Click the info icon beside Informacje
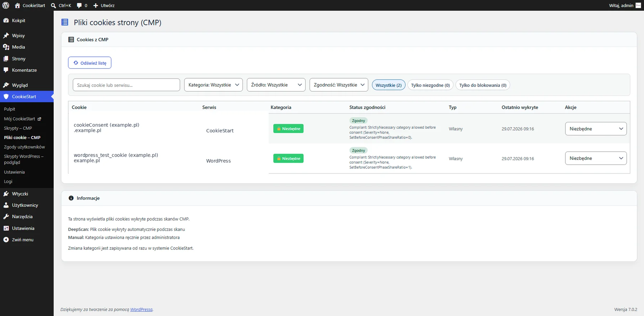The image size is (644, 316). click(71, 198)
